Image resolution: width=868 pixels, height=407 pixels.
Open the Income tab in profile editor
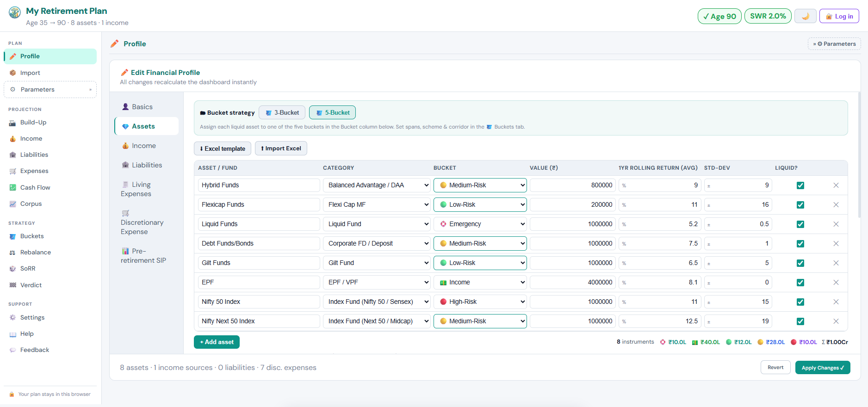(146, 146)
